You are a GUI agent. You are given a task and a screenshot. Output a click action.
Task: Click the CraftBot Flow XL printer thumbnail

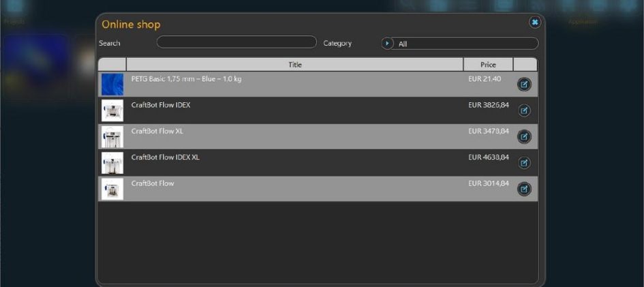pos(112,136)
